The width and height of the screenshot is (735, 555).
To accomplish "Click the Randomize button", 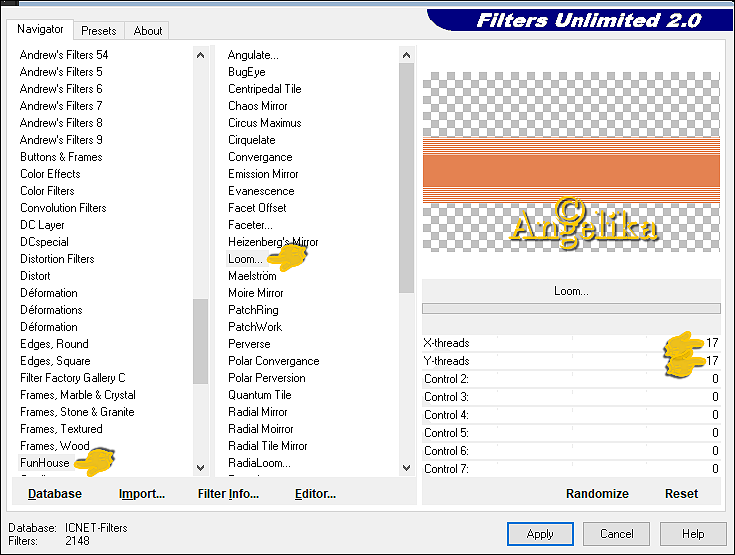I will pyautogui.click(x=597, y=494).
